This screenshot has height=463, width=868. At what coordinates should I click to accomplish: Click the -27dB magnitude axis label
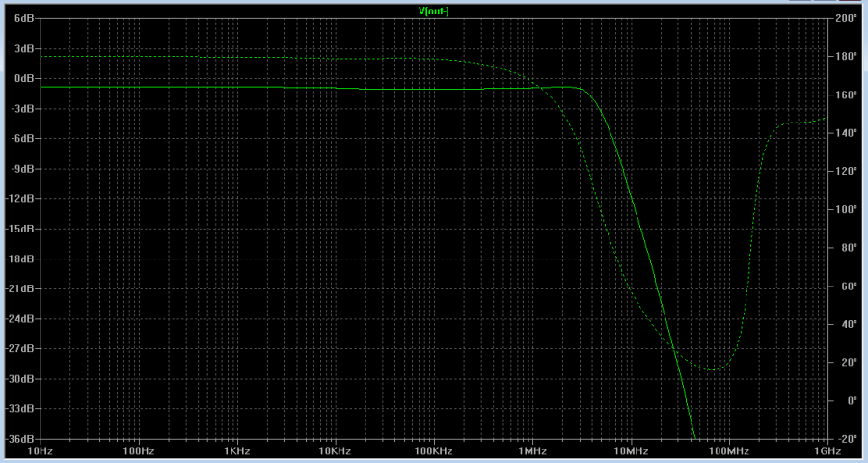pos(20,348)
